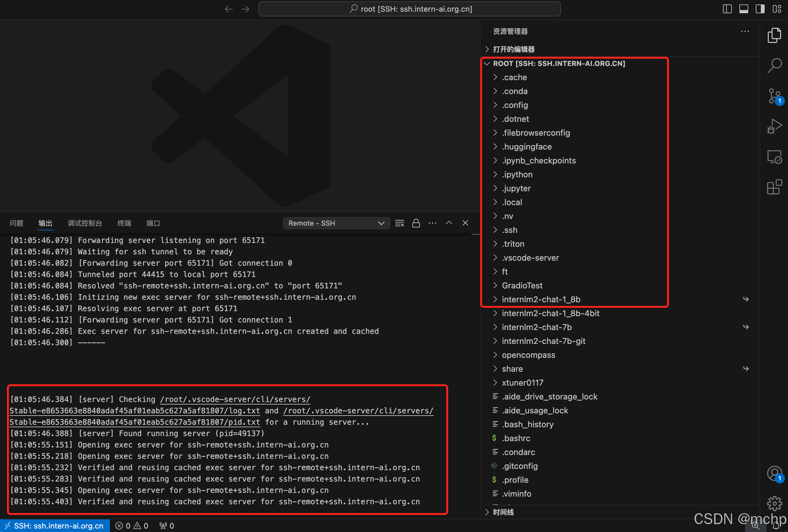This screenshot has height=532, width=788.
Task: Switch to the 端口 tab
Action: point(153,223)
